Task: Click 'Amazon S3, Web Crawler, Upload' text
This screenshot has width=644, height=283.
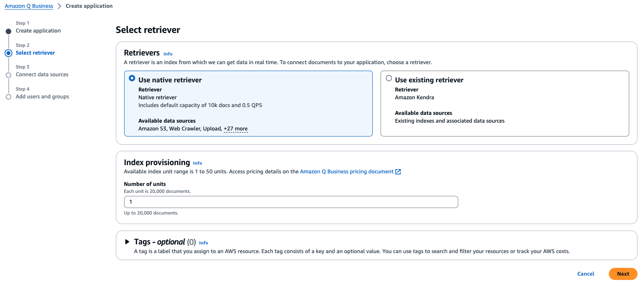Action: [180, 129]
